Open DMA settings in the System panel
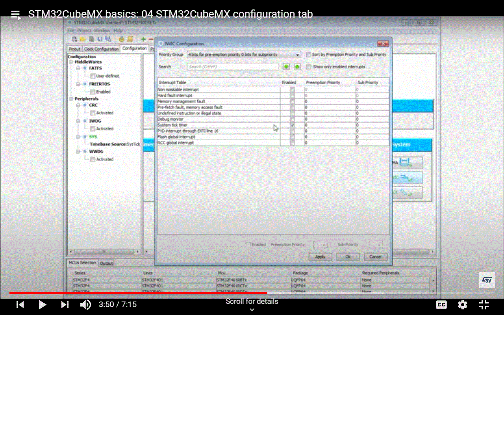Screen dimensions: 504x443 point(408,162)
